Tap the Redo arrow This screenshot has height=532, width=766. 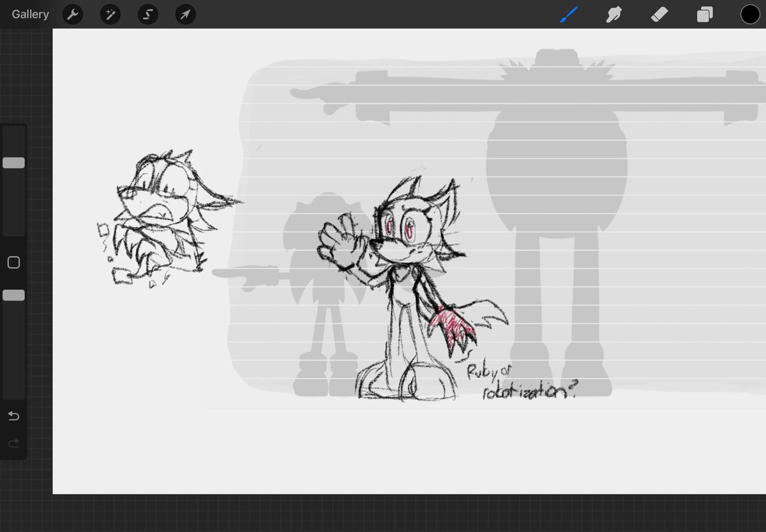[13, 443]
